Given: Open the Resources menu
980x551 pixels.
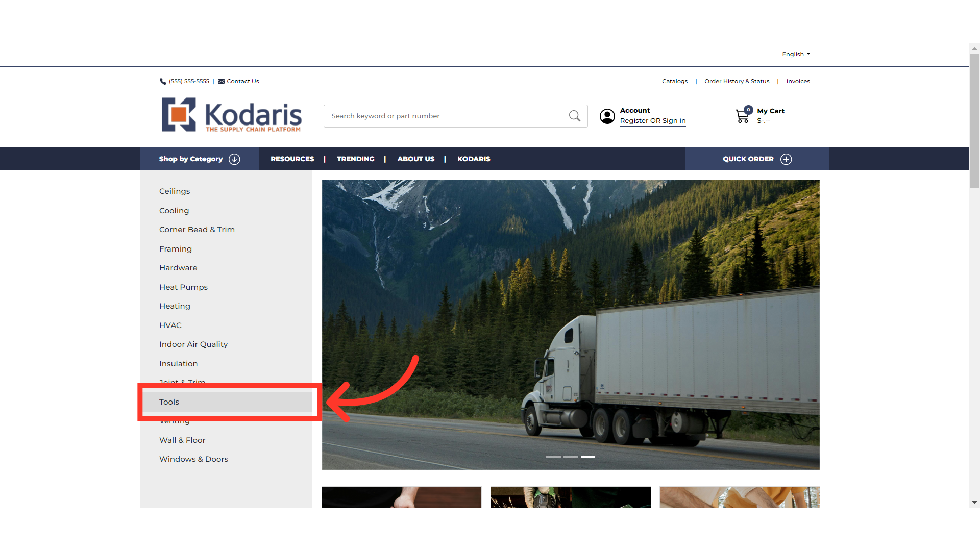Looking at the screenshot, I should coord(292,159).
